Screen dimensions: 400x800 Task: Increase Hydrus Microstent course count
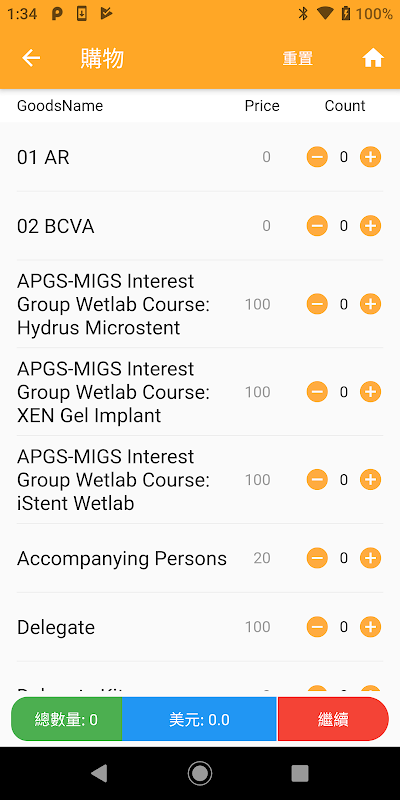pyautogui.click(x=370, y=304)
